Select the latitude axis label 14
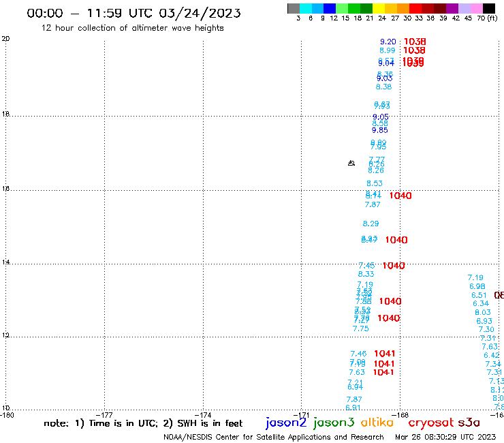Screen dimensions: 504x443 coord(5,262)
